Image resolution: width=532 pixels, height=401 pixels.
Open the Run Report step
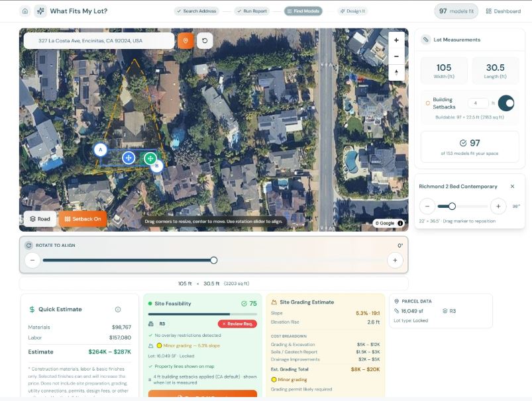coord(252,11)
